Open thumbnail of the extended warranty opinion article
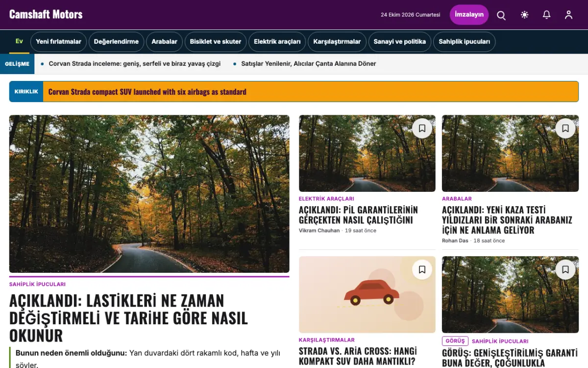The height and width of the screenshot is (368, 588). (x=510, y=294)
